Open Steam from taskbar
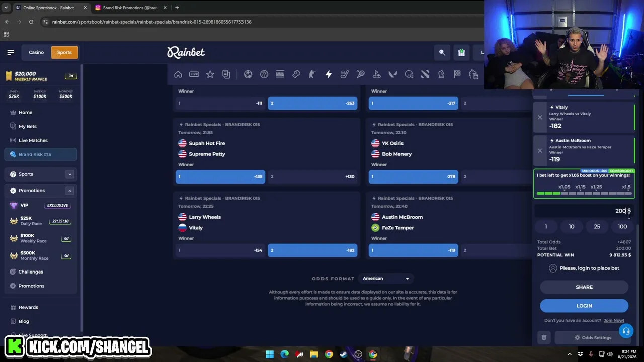The width and height of the screenshot is (644, 362). (x=343, y=354)
